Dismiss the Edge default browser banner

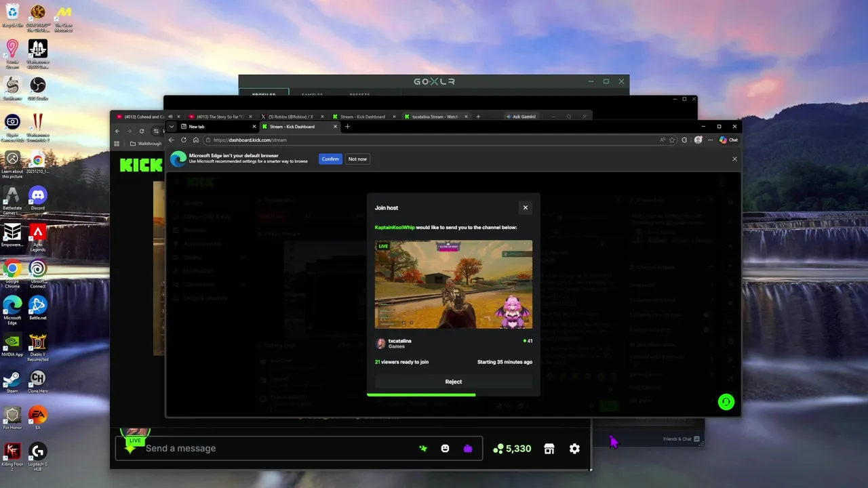point(734,159)
